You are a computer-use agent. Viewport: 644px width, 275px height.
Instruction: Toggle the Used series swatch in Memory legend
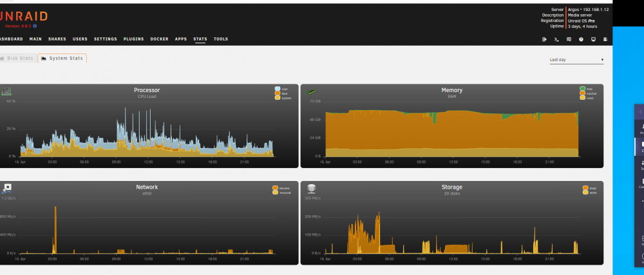pyautogui.click(x=582, y=98)
